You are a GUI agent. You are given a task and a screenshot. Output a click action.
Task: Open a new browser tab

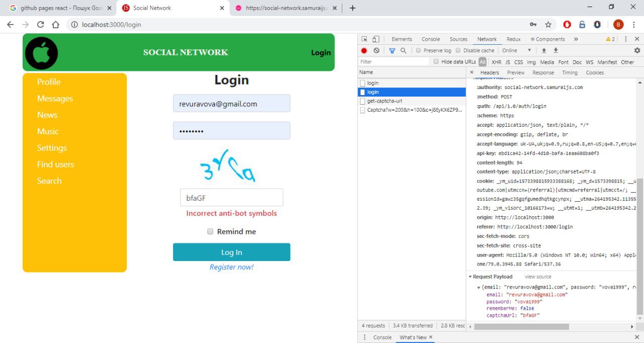353,8
